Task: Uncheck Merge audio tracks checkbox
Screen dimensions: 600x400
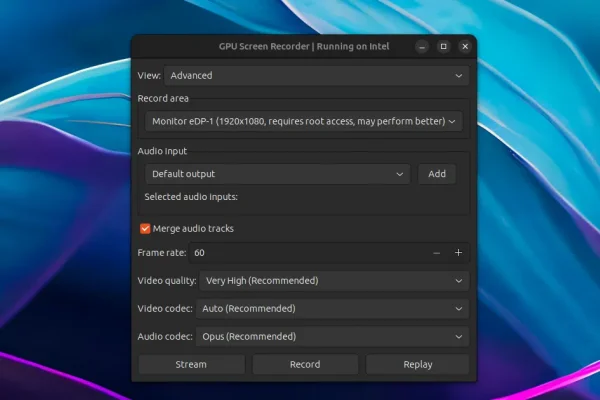Action: click(145, 229)
